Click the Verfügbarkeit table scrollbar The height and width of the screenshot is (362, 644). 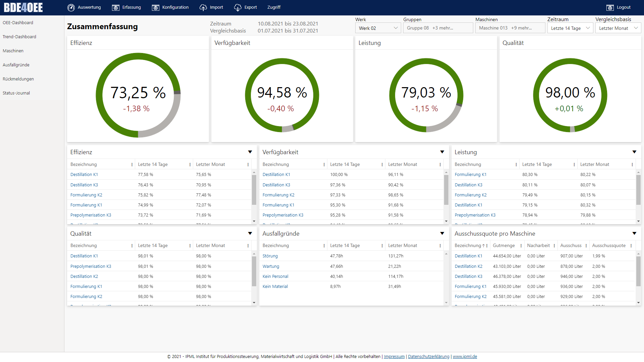pyautogui.click(x=446, y=189)
